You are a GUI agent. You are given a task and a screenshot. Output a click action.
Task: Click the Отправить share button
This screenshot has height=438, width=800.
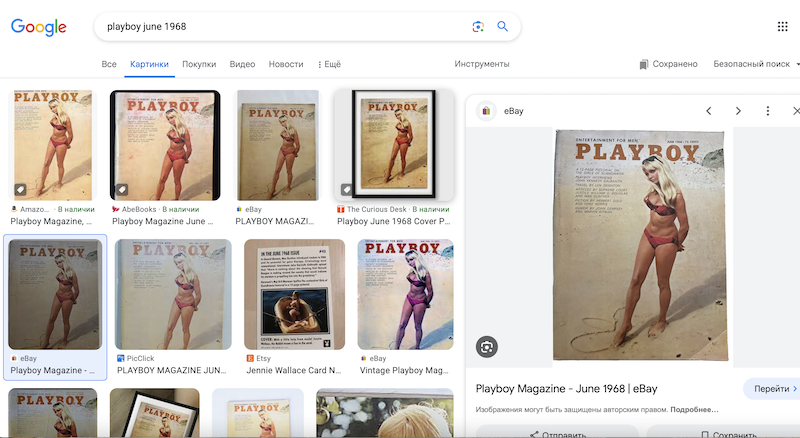tap(557, 432)
